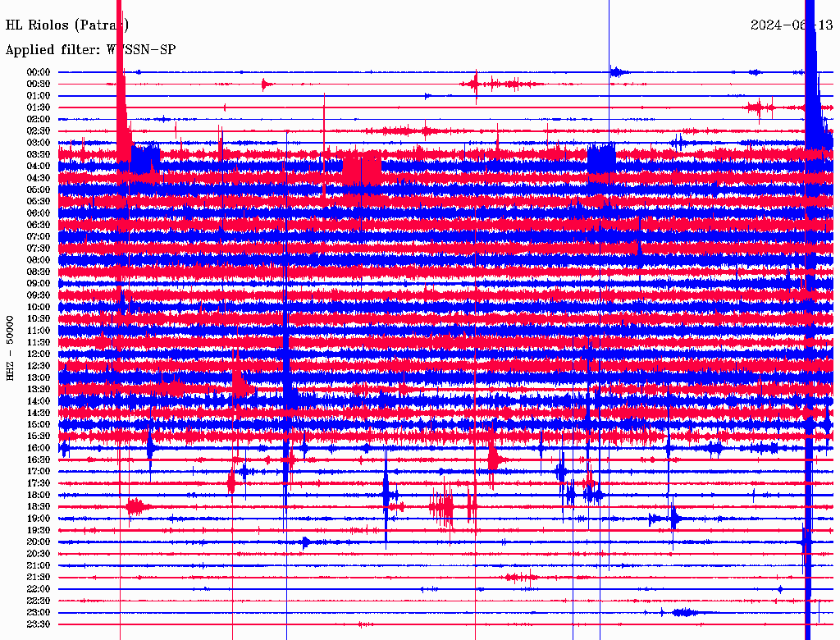
Task: Click the 04:00 time label
Action: [x=39, y=166]
